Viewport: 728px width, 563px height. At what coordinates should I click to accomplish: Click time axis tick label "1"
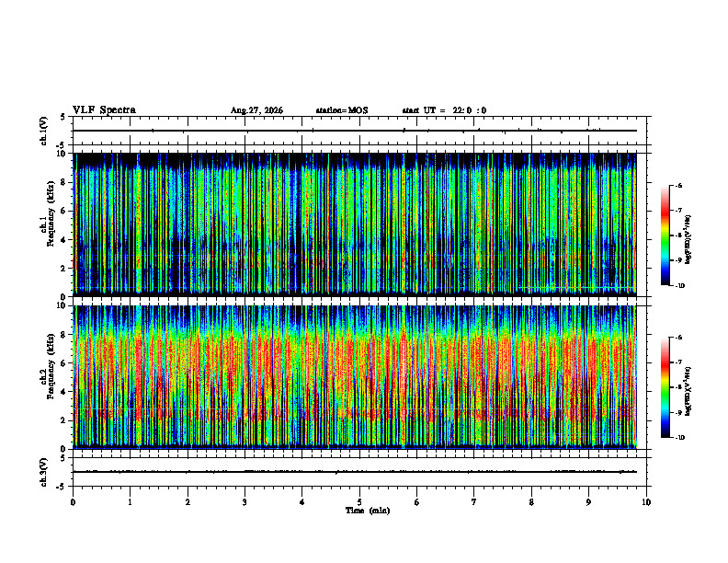(x=130, y=502)
